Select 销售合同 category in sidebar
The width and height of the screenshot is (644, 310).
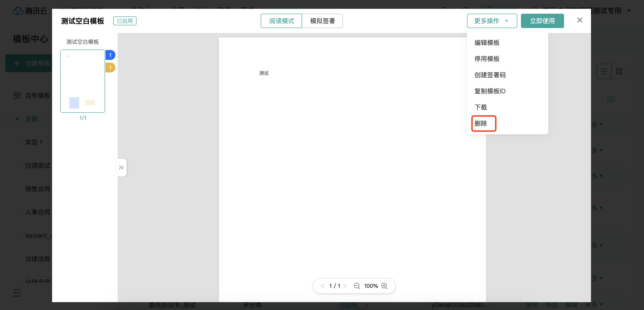[x=37, y=189]
